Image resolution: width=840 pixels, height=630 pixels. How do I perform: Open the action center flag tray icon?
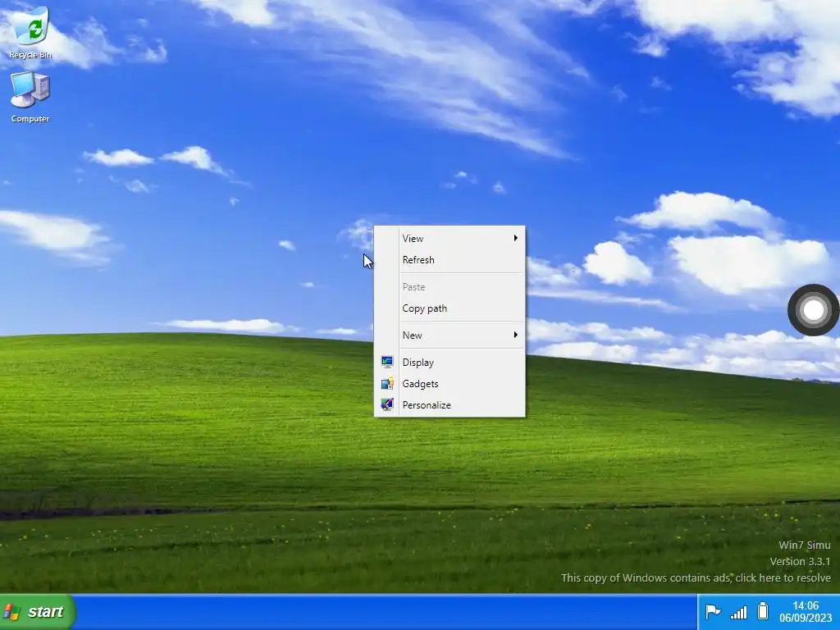click(713, 612)
